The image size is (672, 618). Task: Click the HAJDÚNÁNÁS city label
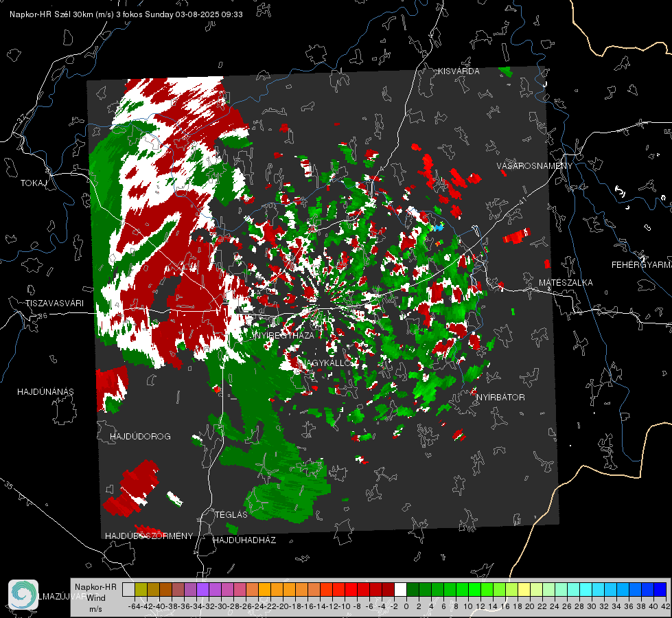45,391
